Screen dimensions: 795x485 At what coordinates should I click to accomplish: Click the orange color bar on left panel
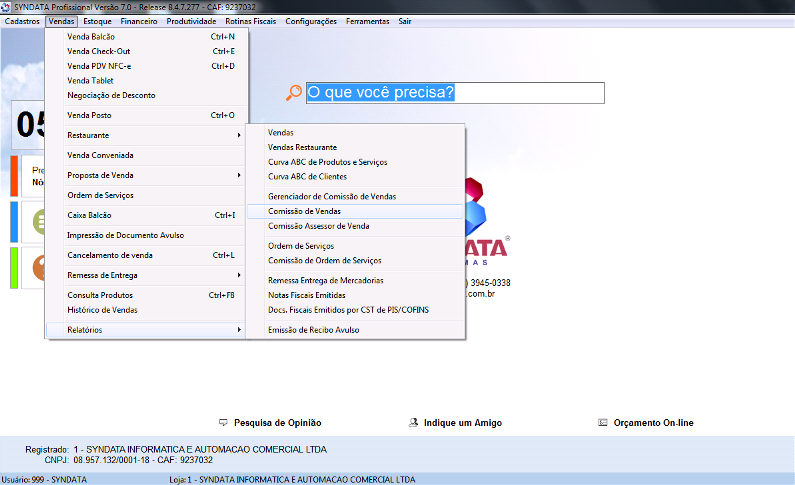click(x=14, y=176)
